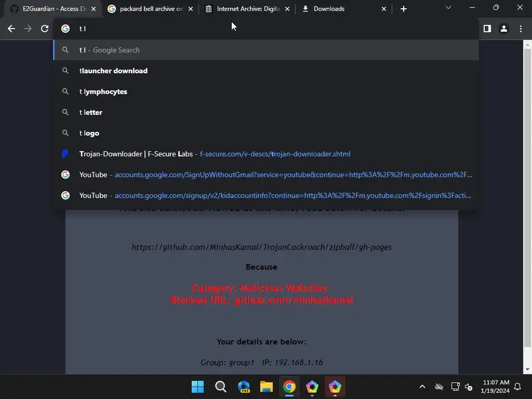Close the E2Guardian tab

coord(94,9)
